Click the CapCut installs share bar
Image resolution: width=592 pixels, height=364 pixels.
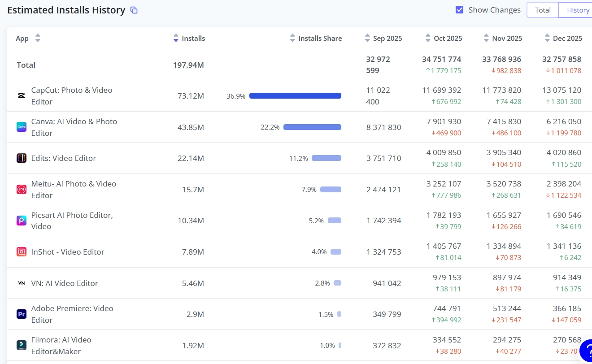click(295, 95)
